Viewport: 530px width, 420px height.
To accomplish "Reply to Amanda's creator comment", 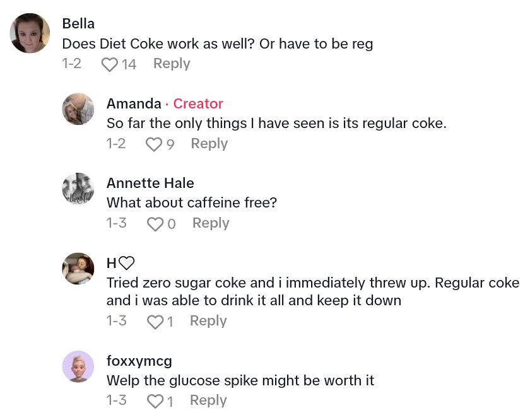I will pyautogui.click(x=209, y=144).
